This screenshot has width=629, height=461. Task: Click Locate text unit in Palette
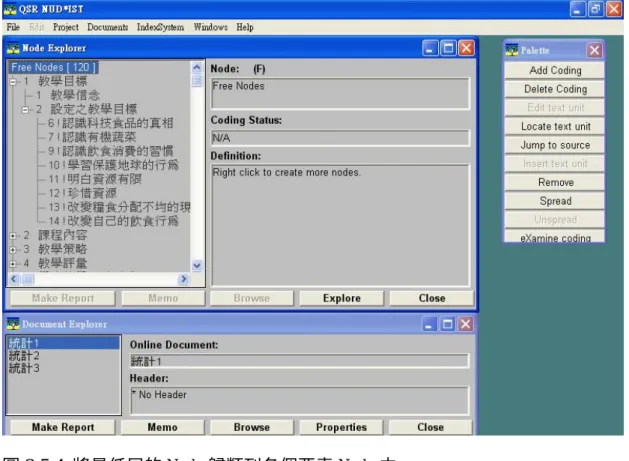pyautogui.click(x=555, y=126)
